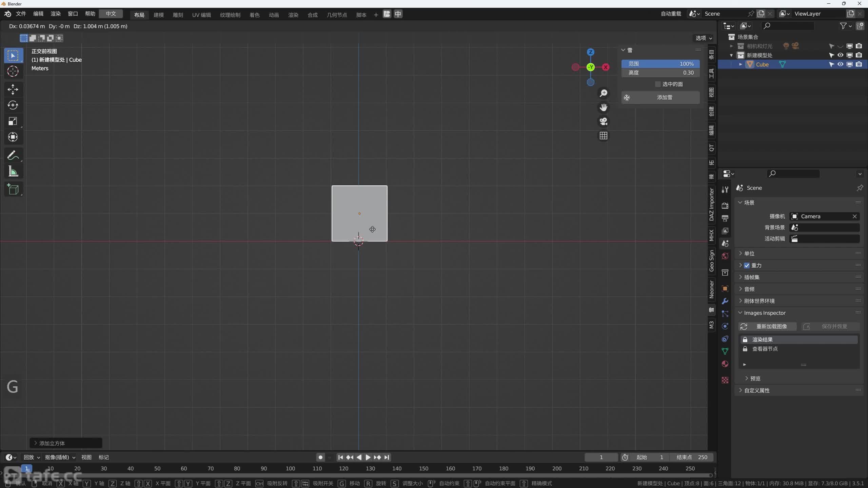Screen dimensions: 868x488
Task: Open 窗口 window menu
Action: 73,14
